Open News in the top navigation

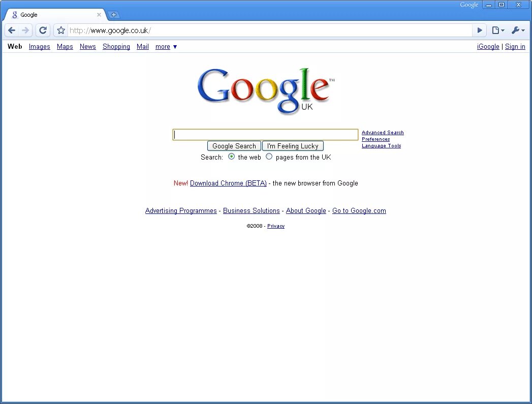click(87, 46)
